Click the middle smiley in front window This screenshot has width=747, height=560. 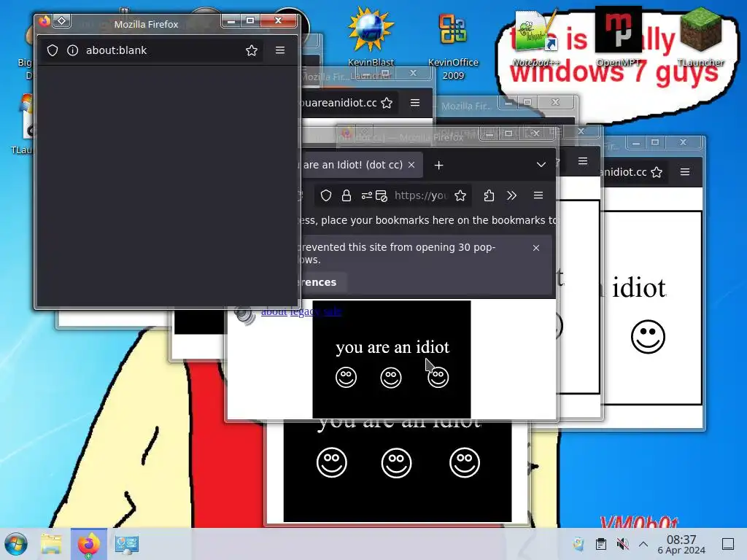391,378
